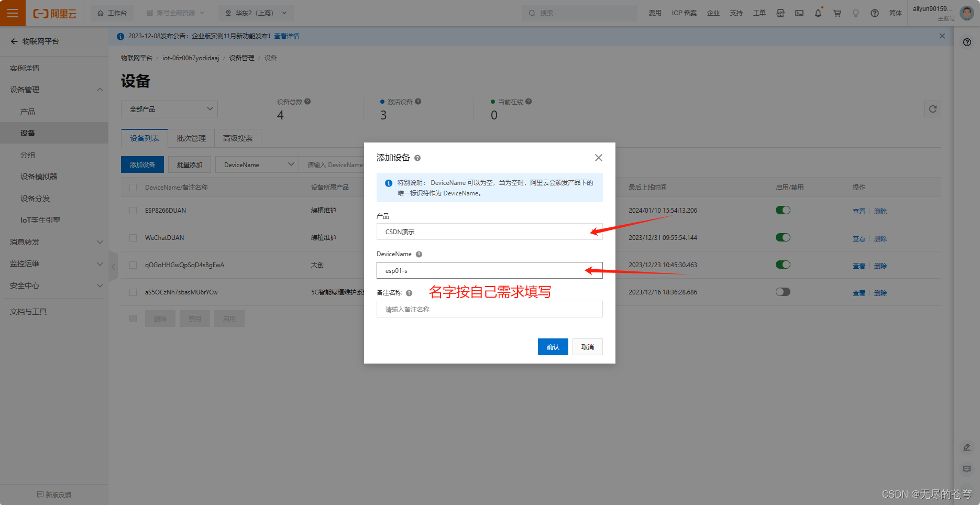980x505 pixels.
Task: Collapse the 设备管理 sidebar section
Action: point(54,90)
